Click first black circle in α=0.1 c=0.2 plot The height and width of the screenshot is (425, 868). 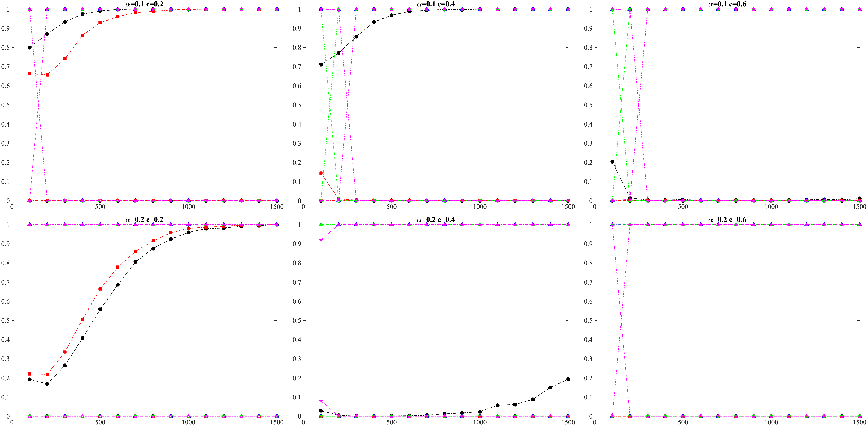tap(30, 48)
